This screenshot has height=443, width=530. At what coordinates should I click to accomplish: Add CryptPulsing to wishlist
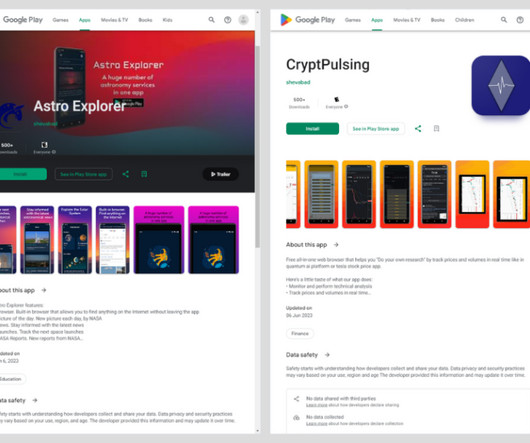[x=436, y=128]
